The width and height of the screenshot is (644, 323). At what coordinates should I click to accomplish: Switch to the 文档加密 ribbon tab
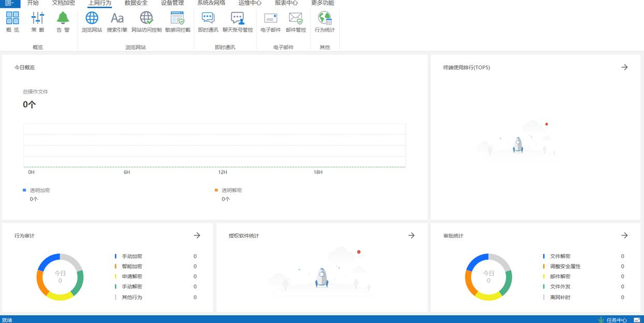[x=63, y=3]
